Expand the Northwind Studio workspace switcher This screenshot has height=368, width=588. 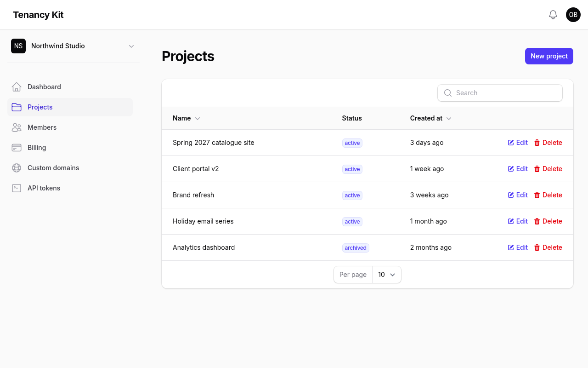point(73,46)
